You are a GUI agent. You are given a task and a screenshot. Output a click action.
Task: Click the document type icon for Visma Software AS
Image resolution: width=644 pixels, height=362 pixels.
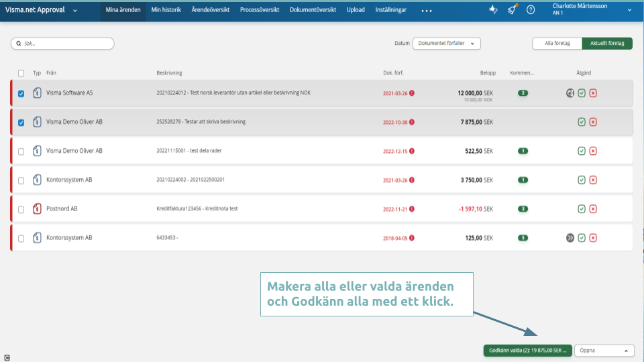[x=37, y=93]
